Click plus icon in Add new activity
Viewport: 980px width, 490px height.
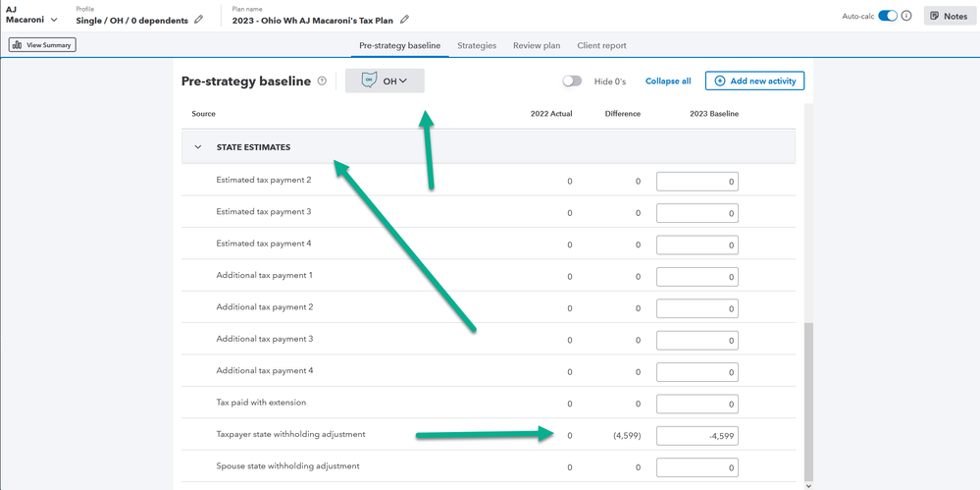coord(720,82)
